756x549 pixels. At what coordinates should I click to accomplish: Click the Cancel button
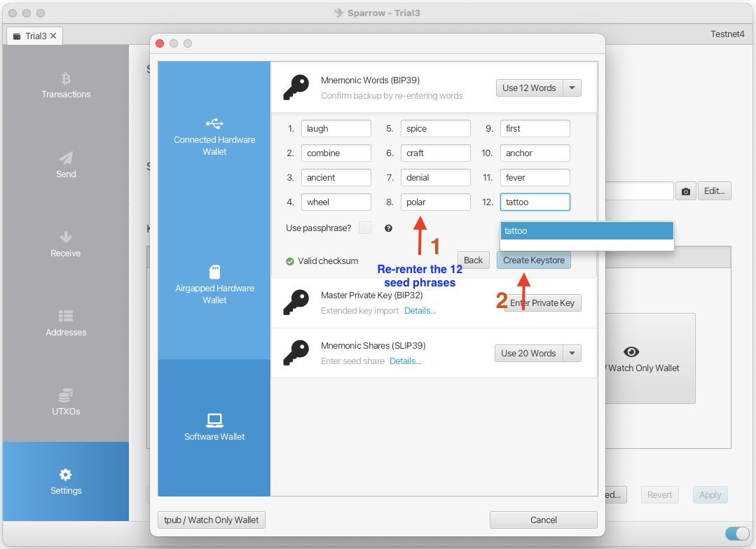(x=544, y=520)
